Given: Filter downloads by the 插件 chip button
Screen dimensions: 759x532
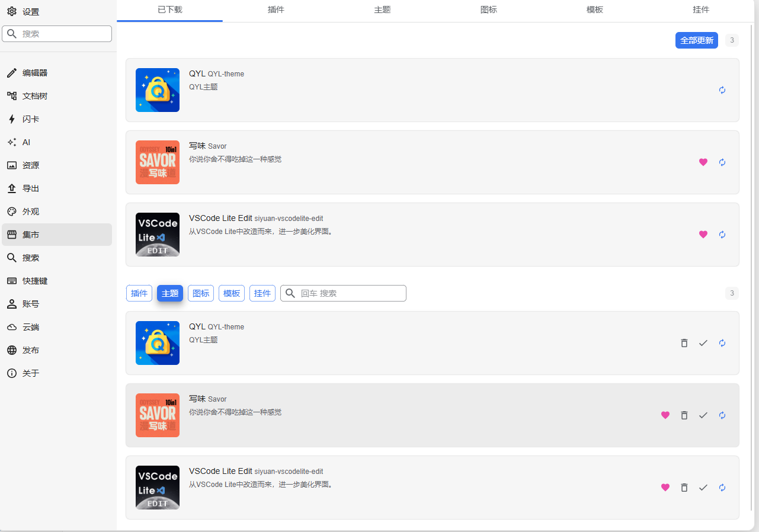Looking at the screenshot, I should click(x=139, y=293).
